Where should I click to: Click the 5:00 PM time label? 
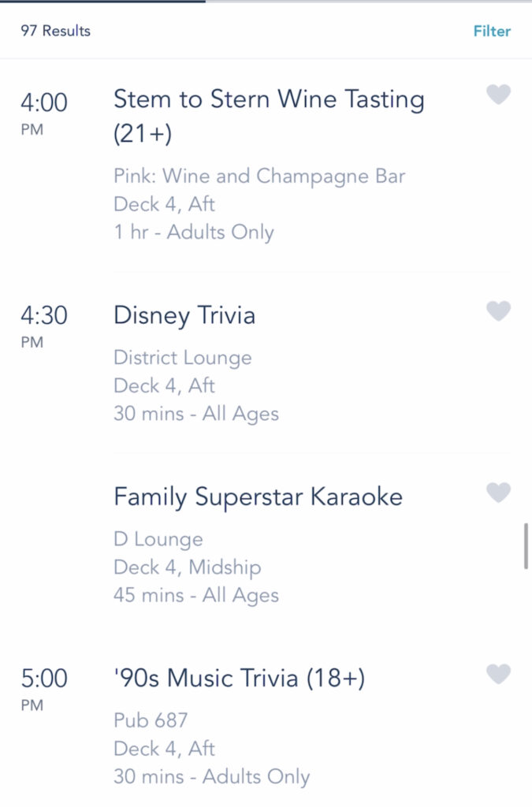click(43, 689)
